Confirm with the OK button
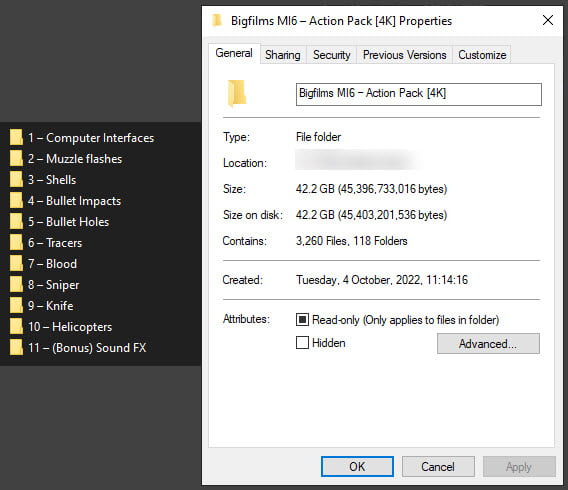Viewport: 568px width, 490px height. (x=357, y=466)
